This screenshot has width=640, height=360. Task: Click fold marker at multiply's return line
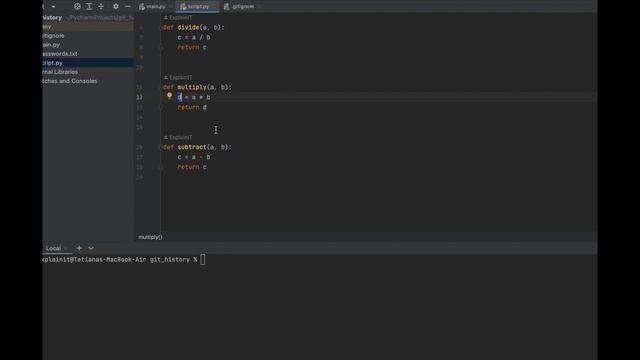tap(161, 107)
